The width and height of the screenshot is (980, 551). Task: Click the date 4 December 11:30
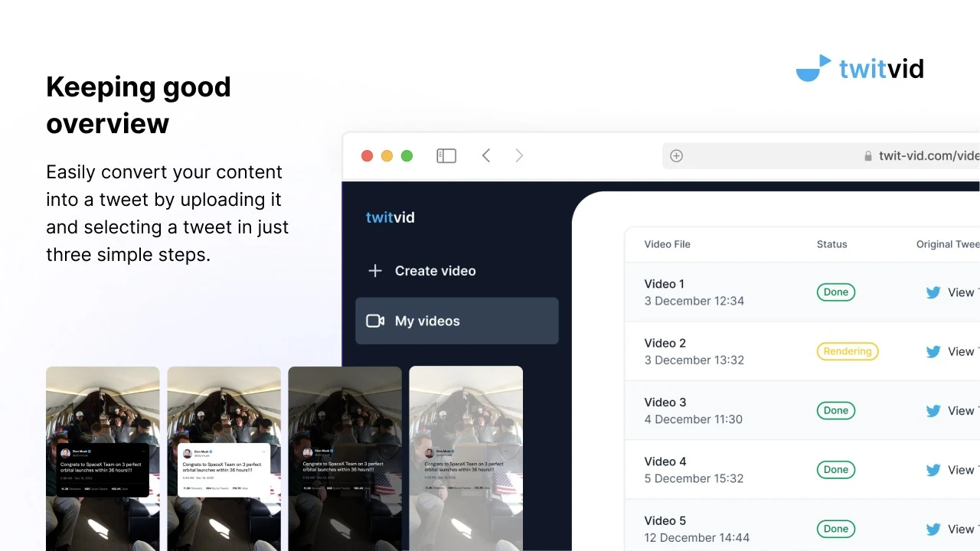tap(694, 419)
